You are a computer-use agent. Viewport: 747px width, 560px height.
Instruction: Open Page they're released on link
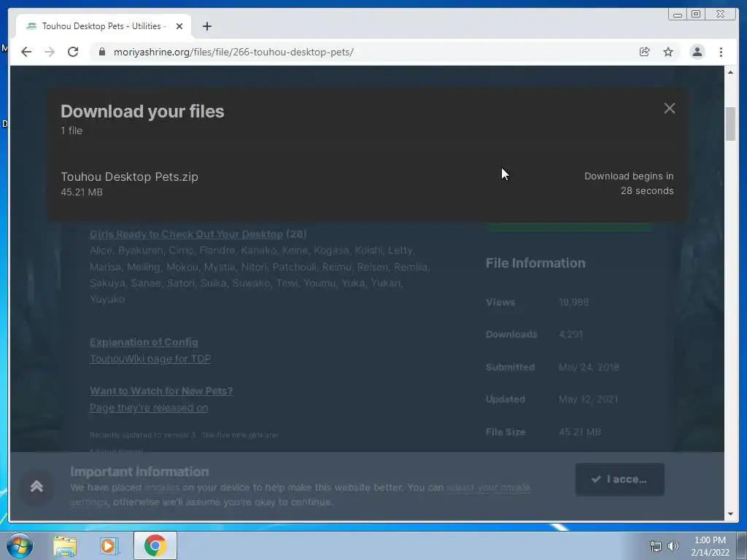(149, 408)
